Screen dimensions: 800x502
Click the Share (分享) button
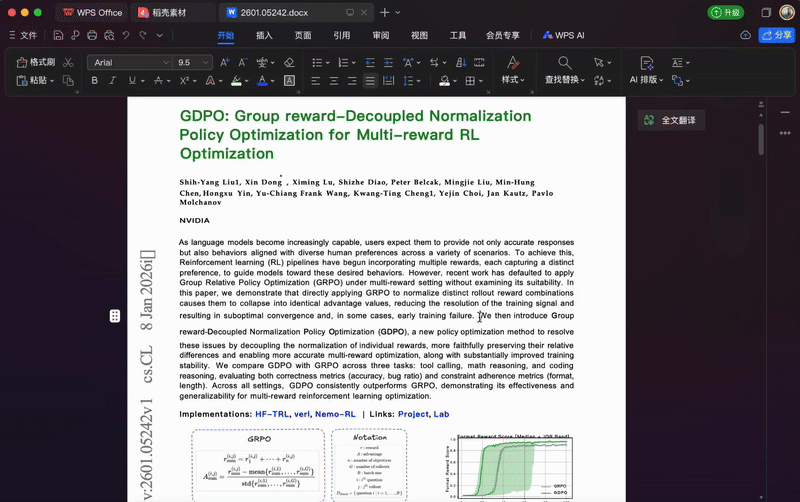coord(777,35)
